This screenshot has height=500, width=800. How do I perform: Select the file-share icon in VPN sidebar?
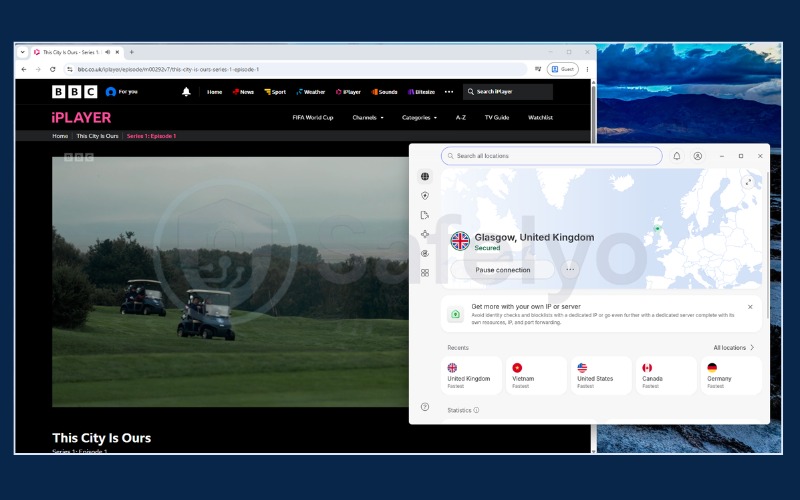point(424,215)
